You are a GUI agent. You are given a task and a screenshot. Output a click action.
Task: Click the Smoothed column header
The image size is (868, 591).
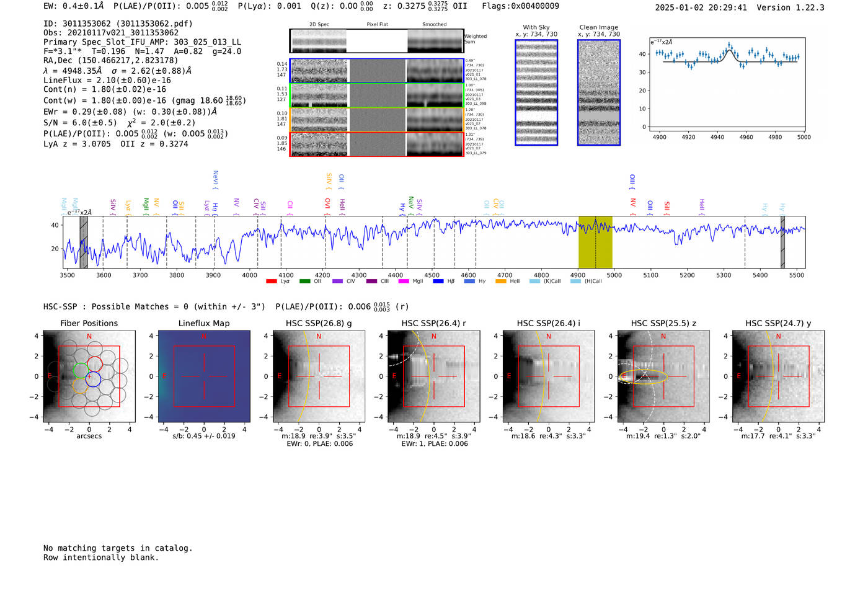(x=435, y=25)
